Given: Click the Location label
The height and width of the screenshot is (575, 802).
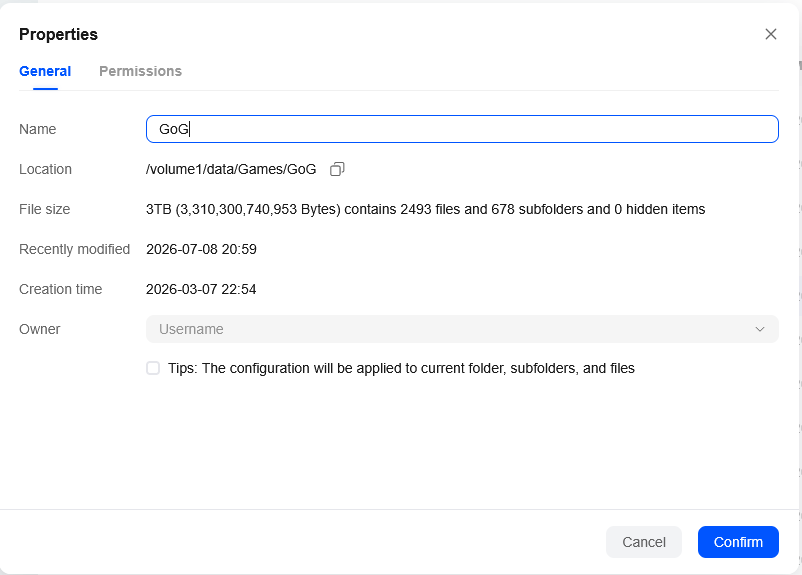Looking at the screenshot, I should point(45,169).
